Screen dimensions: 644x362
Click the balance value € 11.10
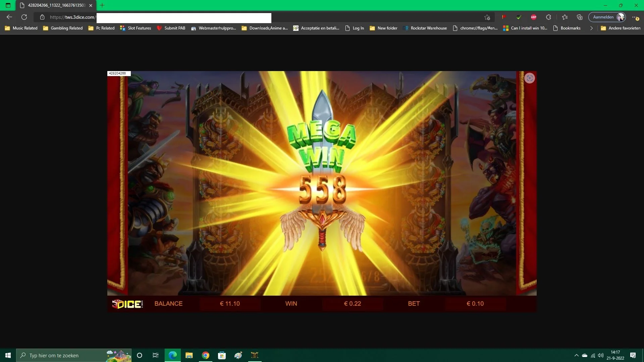(230, 304)
